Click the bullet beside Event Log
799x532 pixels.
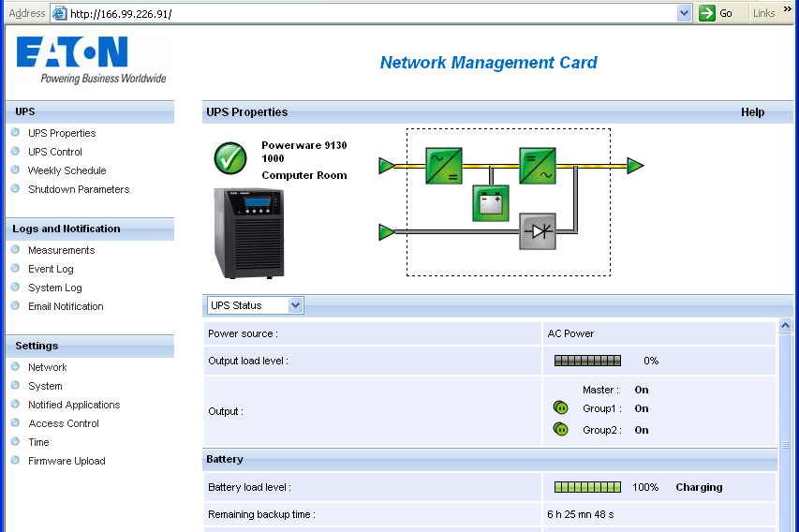point(15,268)
